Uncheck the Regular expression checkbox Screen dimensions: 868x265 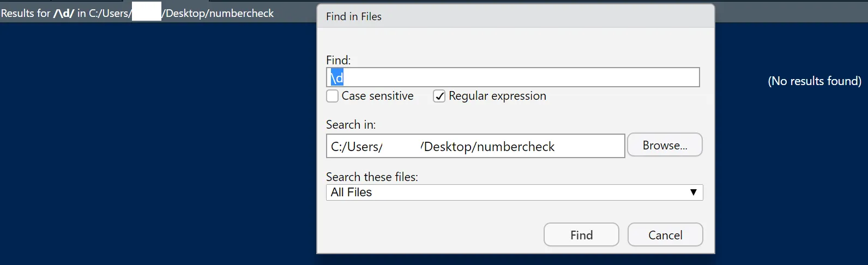tap(439, 97)
